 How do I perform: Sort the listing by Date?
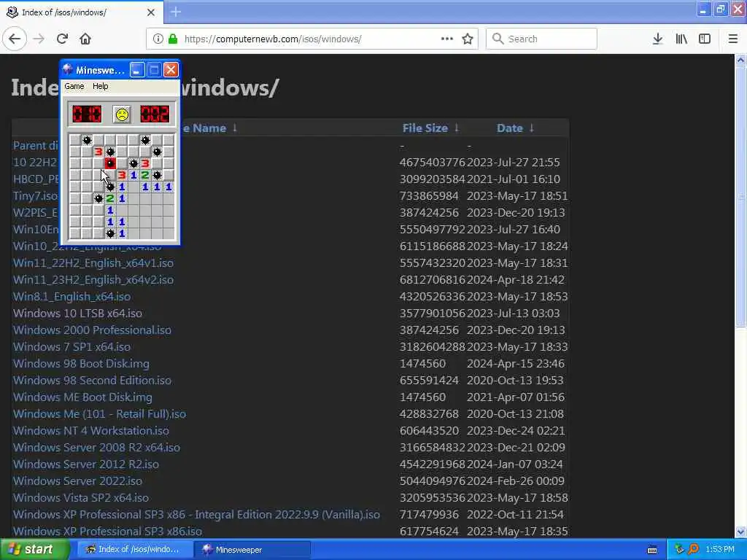coord(509,128)
